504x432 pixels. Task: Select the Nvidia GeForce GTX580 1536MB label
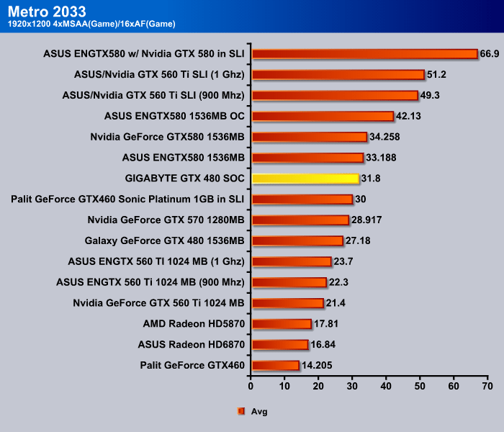[168, 137]
